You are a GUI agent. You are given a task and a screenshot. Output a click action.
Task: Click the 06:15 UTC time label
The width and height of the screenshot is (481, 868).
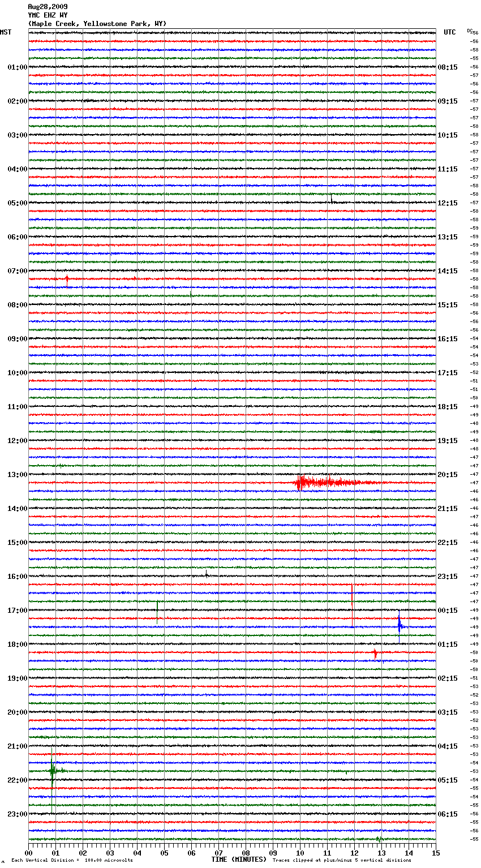click(x=448, y=814)
